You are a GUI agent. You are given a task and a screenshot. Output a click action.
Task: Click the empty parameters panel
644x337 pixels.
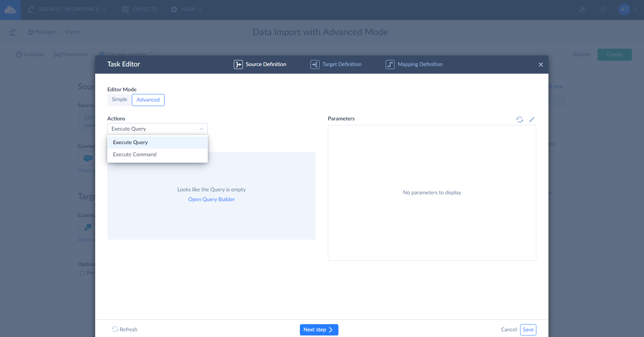432,193
